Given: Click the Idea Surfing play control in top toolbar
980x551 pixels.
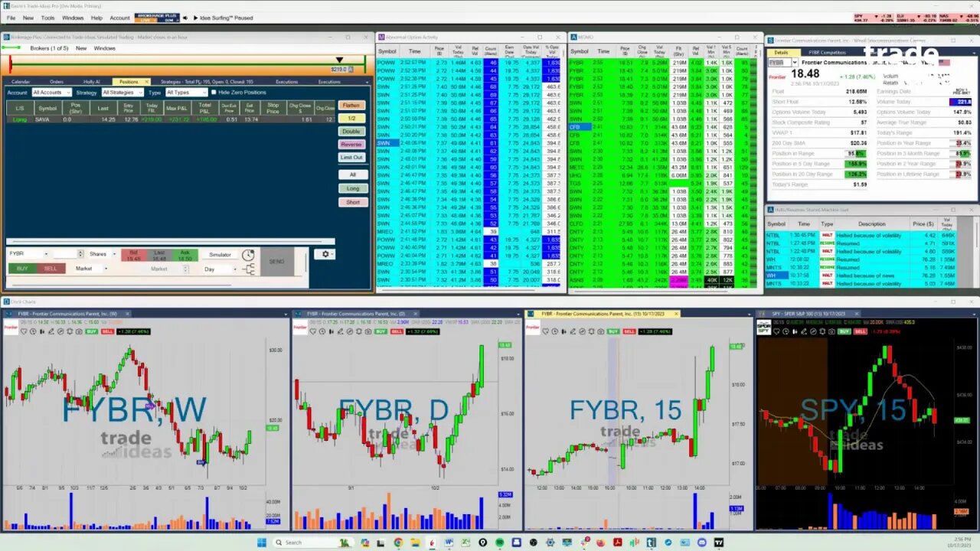Looking at the screenshot, I should pos(195,18).
